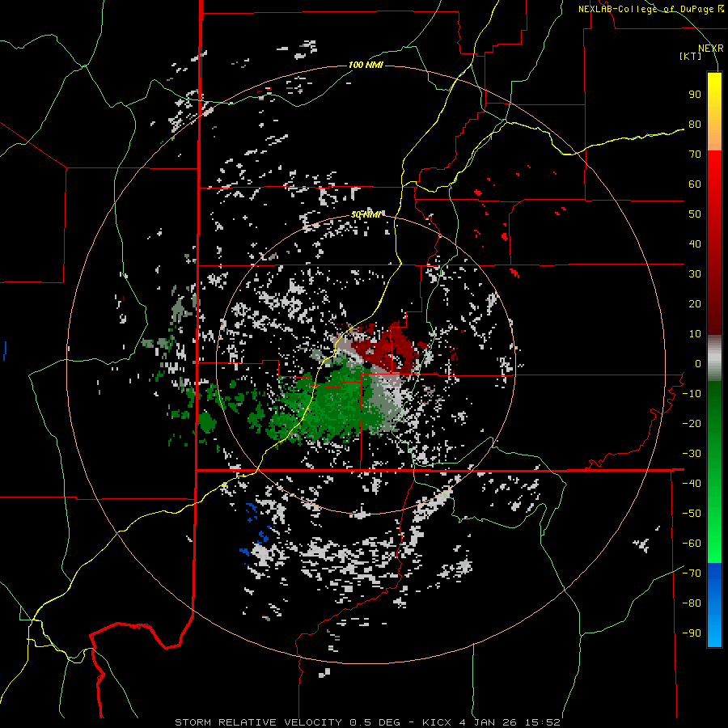Click the -20 scale value

click(692, 423)
